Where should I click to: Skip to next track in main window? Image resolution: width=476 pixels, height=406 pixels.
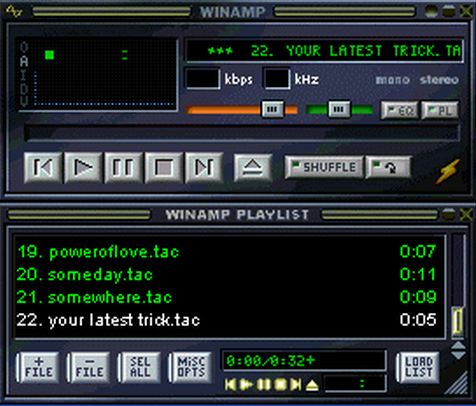(x=204, y=167)
